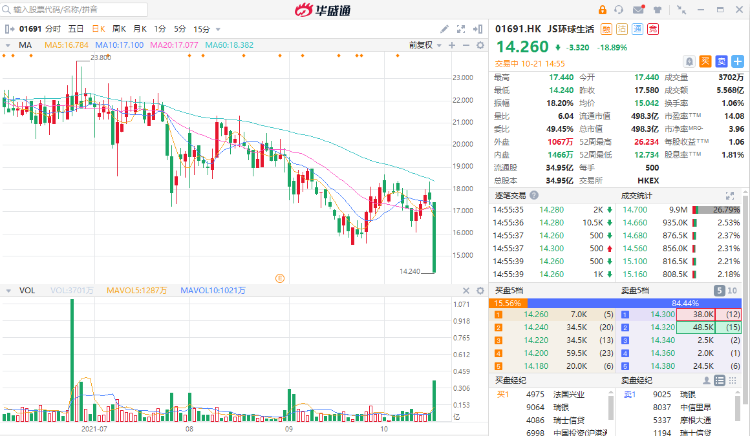Image resolution: width=750 pixels, height=436 pixels.
Task: Click the shrink window arrows icon
Action: pos(682,10)
